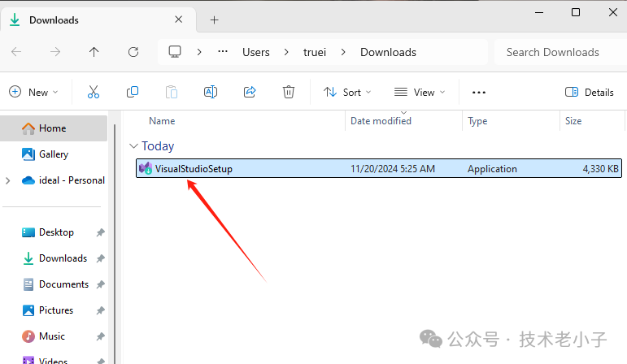The image size is (627, 364).
Task: Click the Rename icon
Action: tap(211, 92)
